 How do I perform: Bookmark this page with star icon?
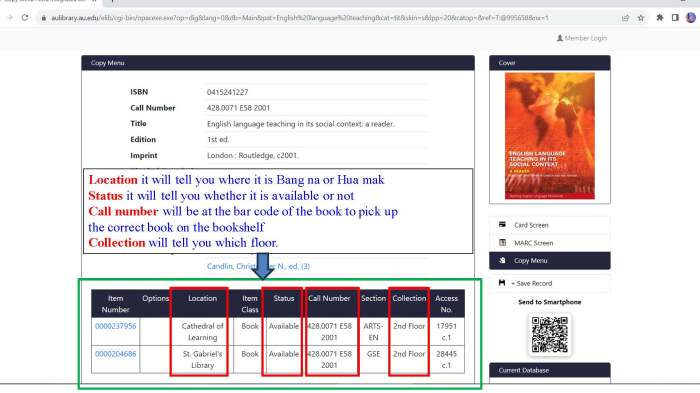click(641, 18)
